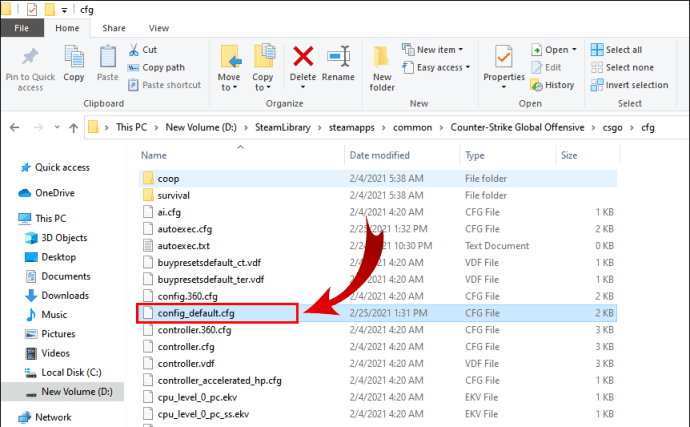Click the Copy ribbon icon
This screenshot has width=690, height=427.
(x=73, y=58)
